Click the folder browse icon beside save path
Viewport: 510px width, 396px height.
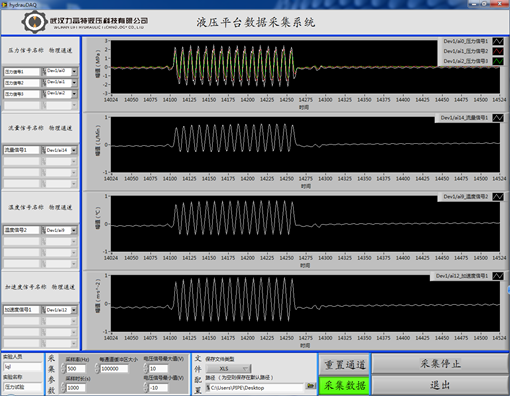(311, 386)
